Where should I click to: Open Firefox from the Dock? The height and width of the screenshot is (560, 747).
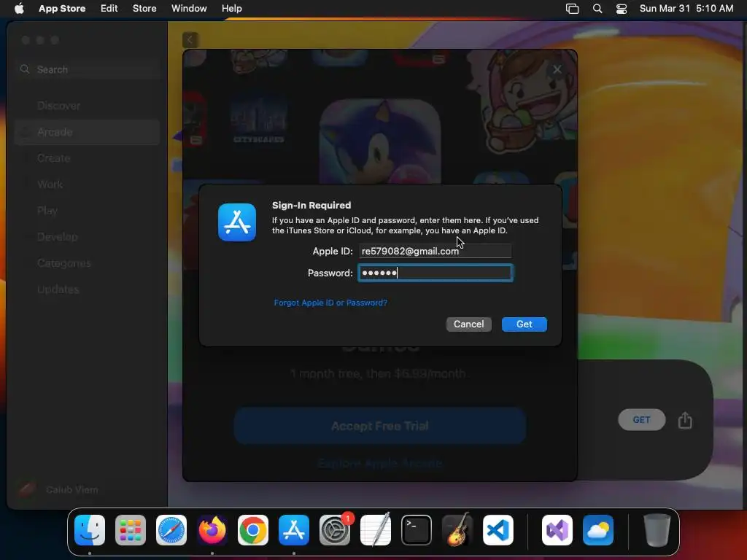point(212,530)
